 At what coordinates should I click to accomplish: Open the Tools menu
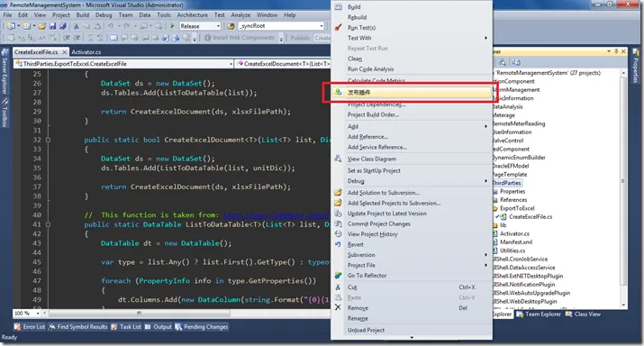pos(163,14)
